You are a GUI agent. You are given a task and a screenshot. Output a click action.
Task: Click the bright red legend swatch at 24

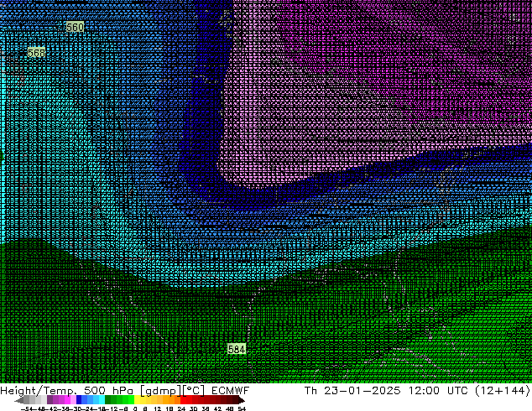(x=183, y=400)
